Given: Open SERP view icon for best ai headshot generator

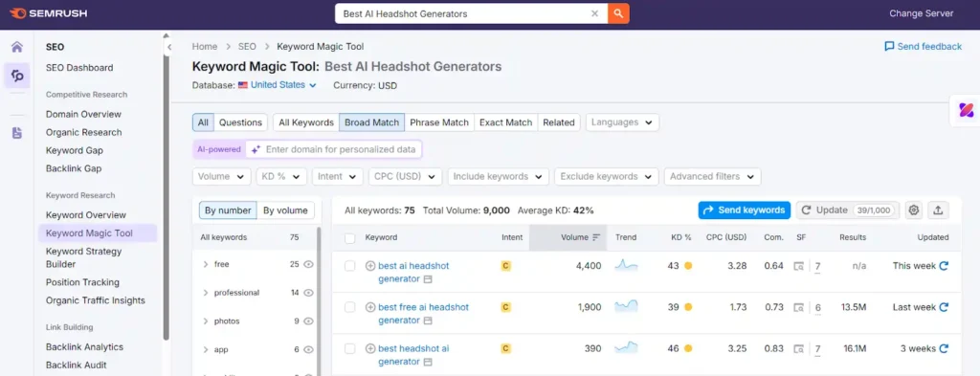Looking at the screenshot, I should (x=428, y=279).
